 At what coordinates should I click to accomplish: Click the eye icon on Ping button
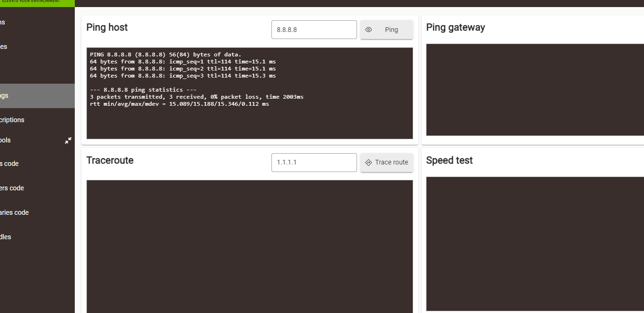369,30
